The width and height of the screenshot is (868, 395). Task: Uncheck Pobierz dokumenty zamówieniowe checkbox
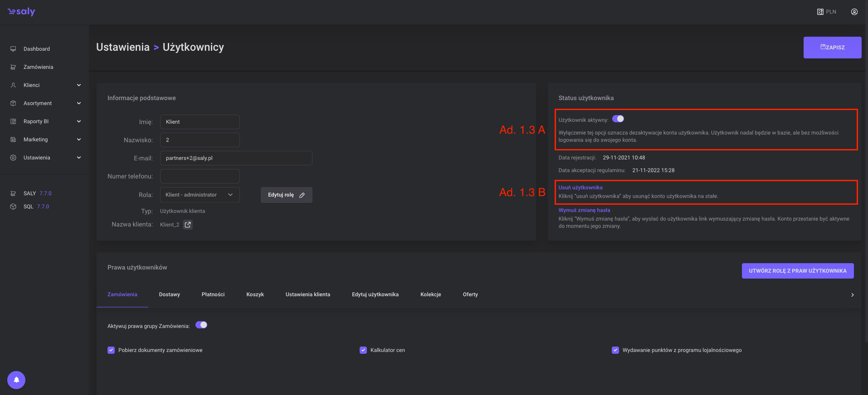coord(111,350)
